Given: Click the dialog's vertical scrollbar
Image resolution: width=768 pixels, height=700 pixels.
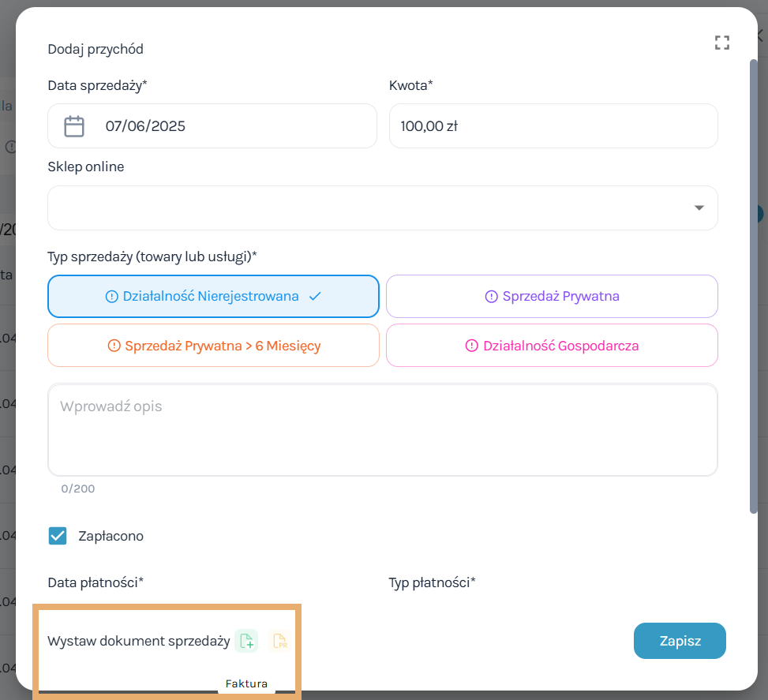Looking at the screenshot, I should [754, 286].
